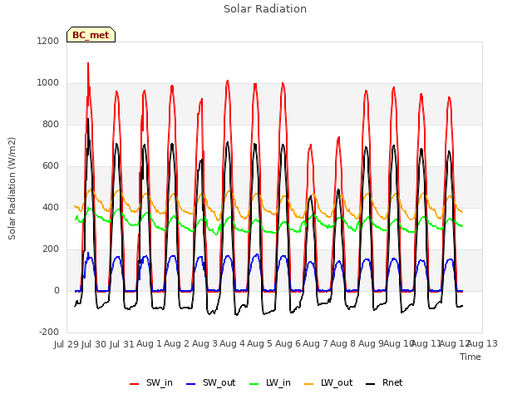Click the Aug 4 x-axis date label
Screen dimensions: 532x399
coord(232,344)
